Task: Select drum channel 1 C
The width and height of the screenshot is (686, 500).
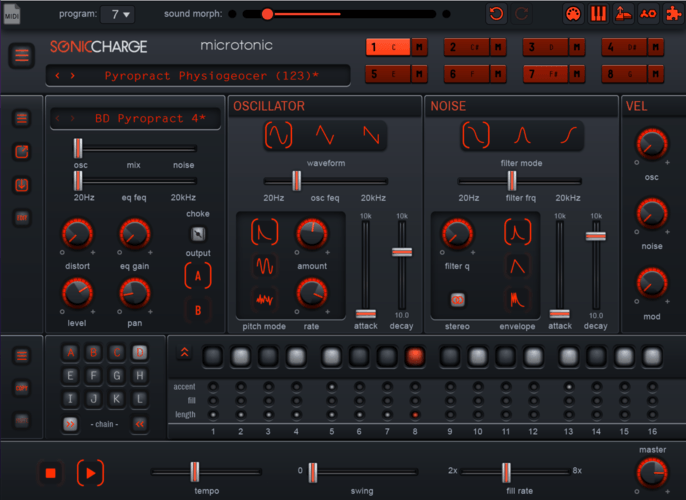Action: (388, 47)
